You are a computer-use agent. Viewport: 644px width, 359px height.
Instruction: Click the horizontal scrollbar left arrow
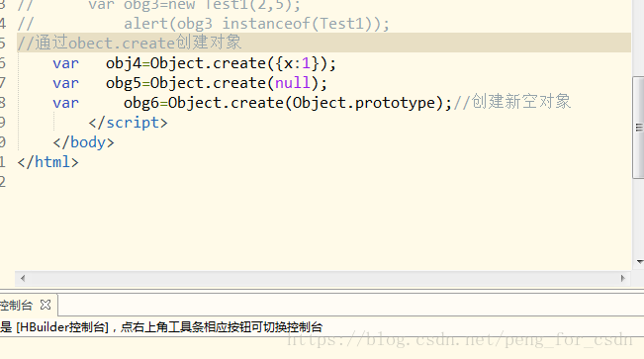click(23, 279)
